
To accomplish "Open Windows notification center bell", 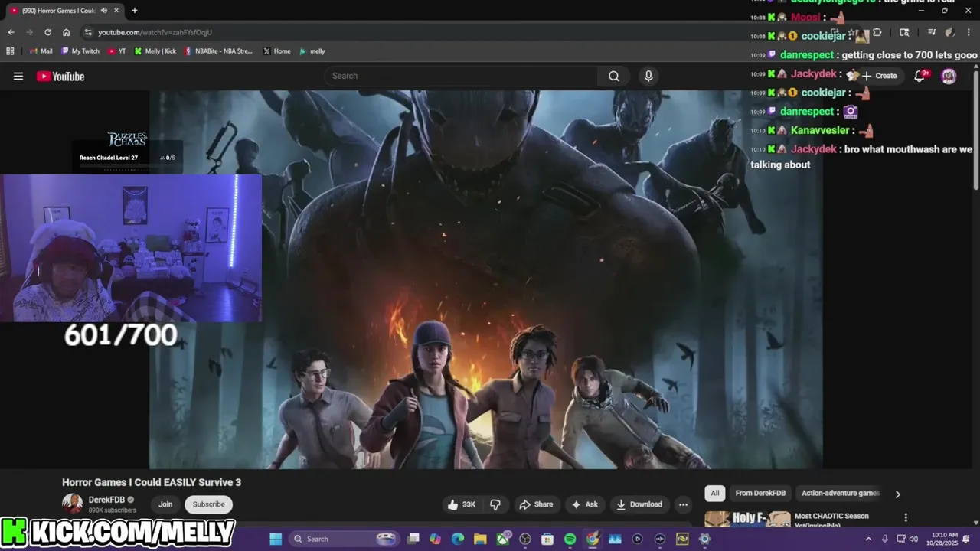I will click(966, 539).
